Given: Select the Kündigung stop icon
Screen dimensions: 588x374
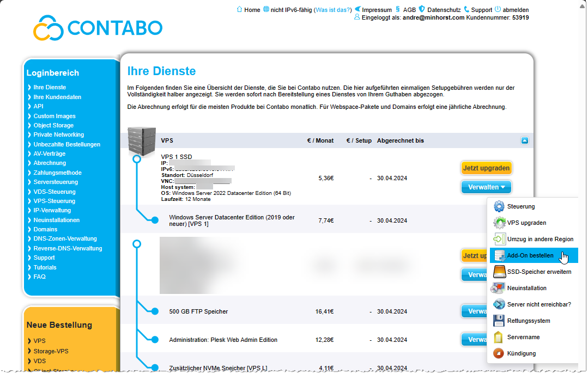Looking at the screenshot, I should 498,353.
